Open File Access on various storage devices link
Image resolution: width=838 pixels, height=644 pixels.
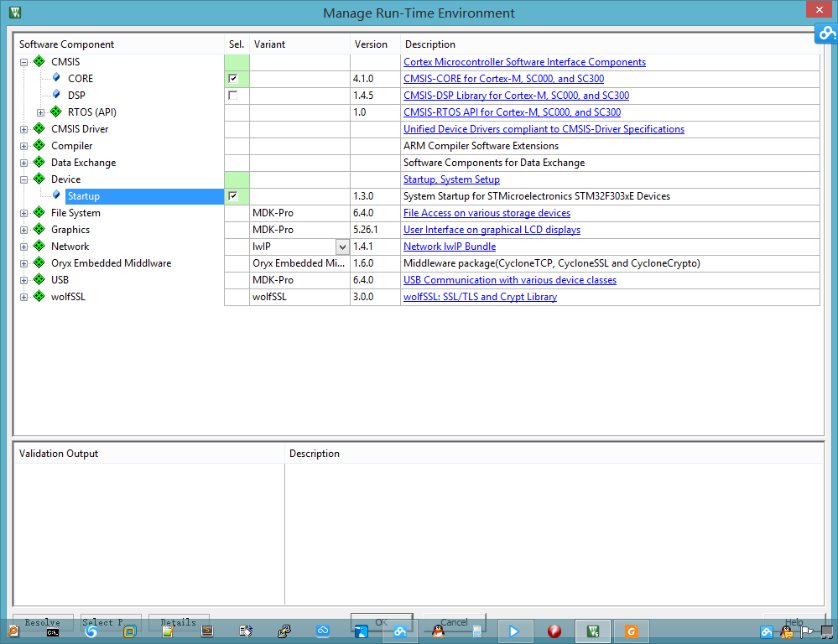[x=487, y=213]
